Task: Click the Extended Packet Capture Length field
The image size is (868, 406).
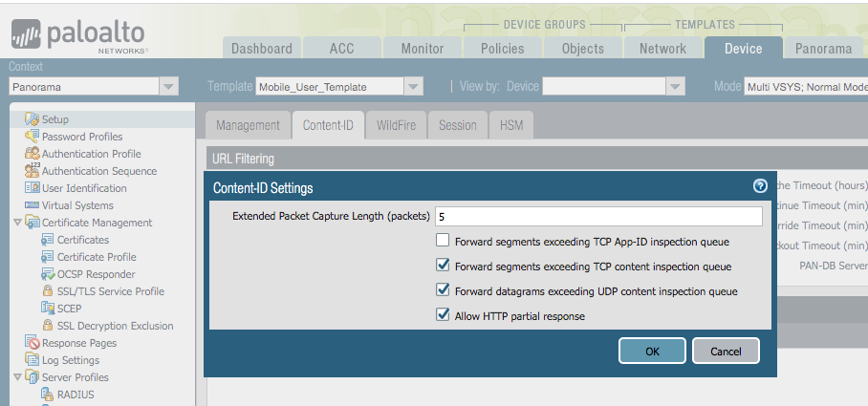Action: pos(597,217)
